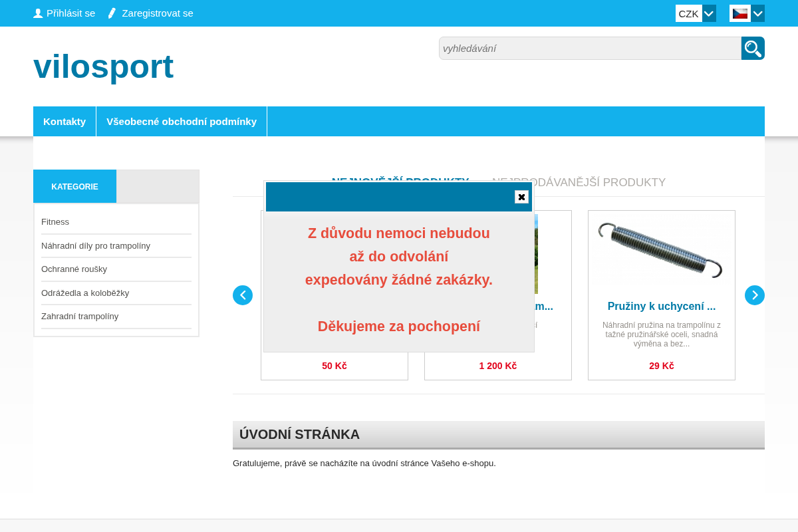Open Všeobecné obchodní podmínky menu item
The width and height of the screenshot is (798, 532).
[182, 121]
